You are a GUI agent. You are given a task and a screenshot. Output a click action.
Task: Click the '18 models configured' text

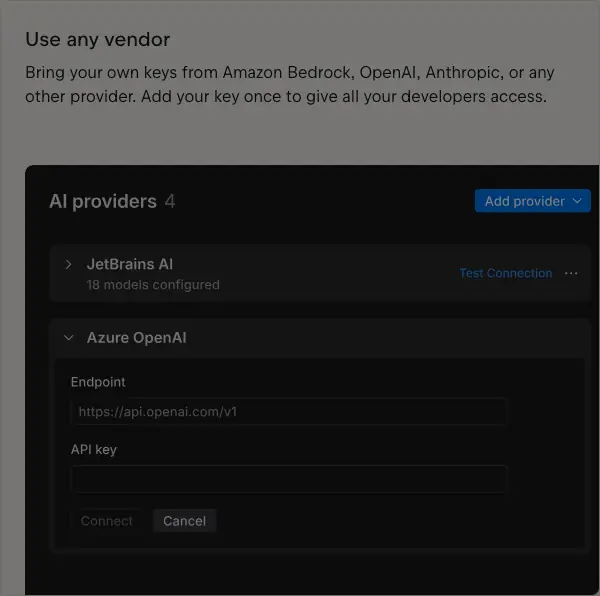pos(153,285)
